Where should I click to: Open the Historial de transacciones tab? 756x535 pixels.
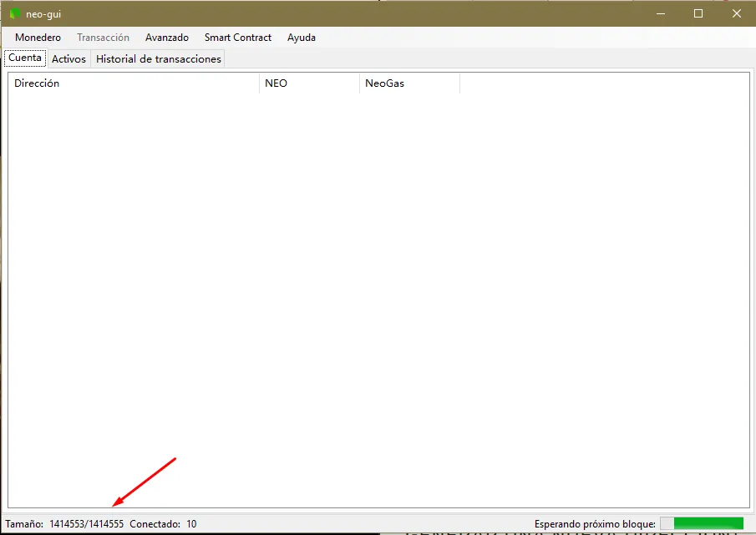pos(158,59)
